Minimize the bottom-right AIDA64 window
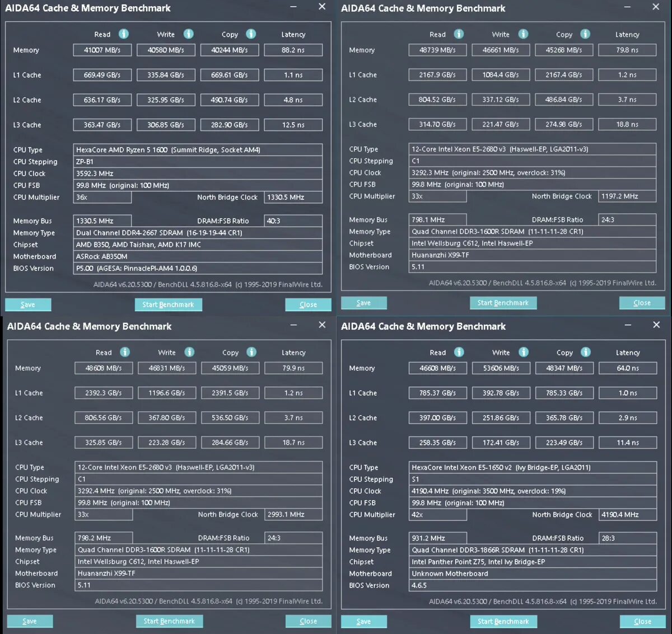Image resolution: width=672 pixels, height=634 pixels. point(628,325)
